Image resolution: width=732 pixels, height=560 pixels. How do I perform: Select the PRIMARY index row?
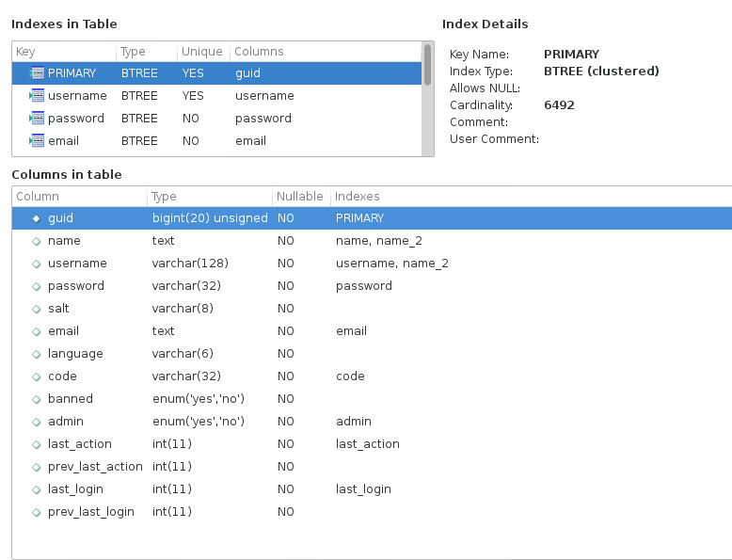(x=216, y=72)
